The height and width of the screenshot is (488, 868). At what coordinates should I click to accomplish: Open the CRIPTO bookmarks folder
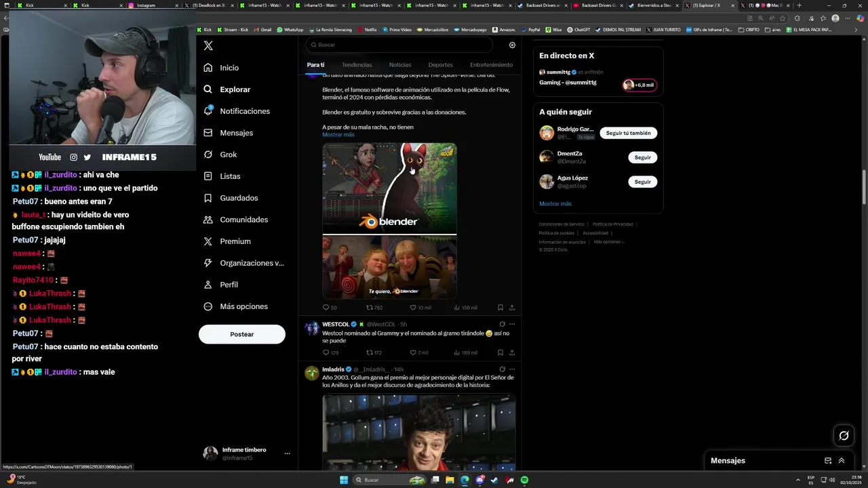(x=749, y=30)
